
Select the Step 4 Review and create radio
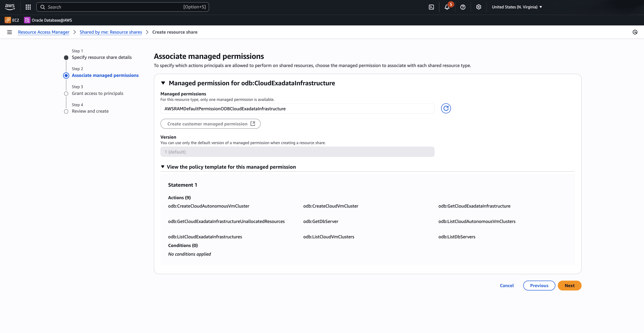(x=66, y=111)
